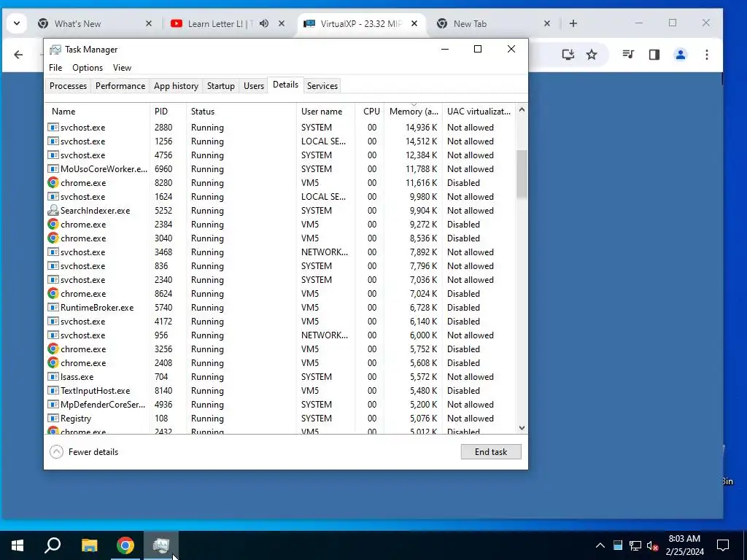Image resolution: width=747 pixels, height=560 pixels.
Task: Click the Task Manager taskbar icon
Action: tap(161, 545)
